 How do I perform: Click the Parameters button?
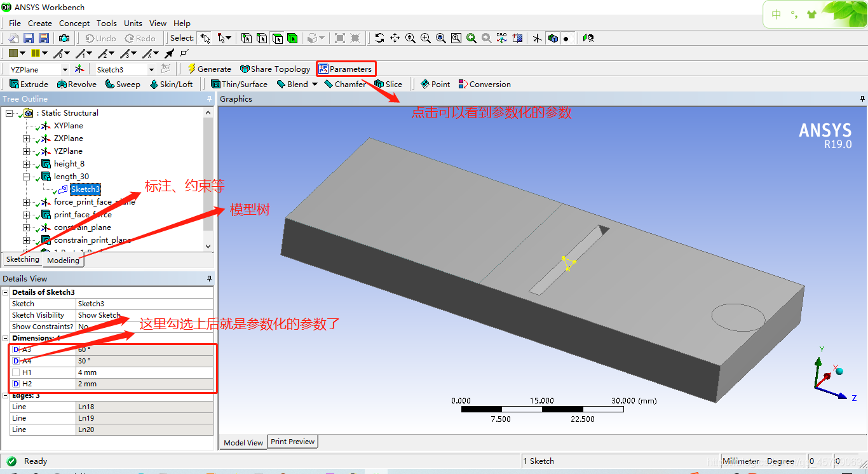tap(345, 69)
